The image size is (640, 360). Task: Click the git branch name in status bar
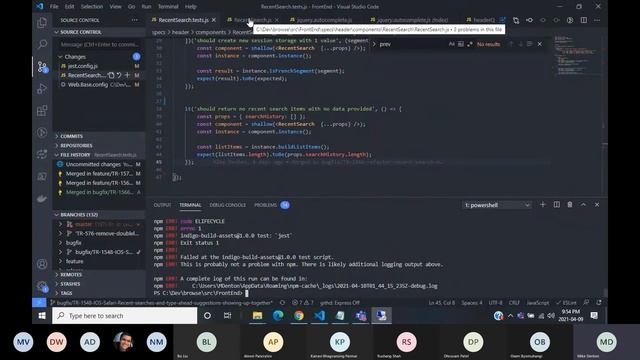click(161, 302)
